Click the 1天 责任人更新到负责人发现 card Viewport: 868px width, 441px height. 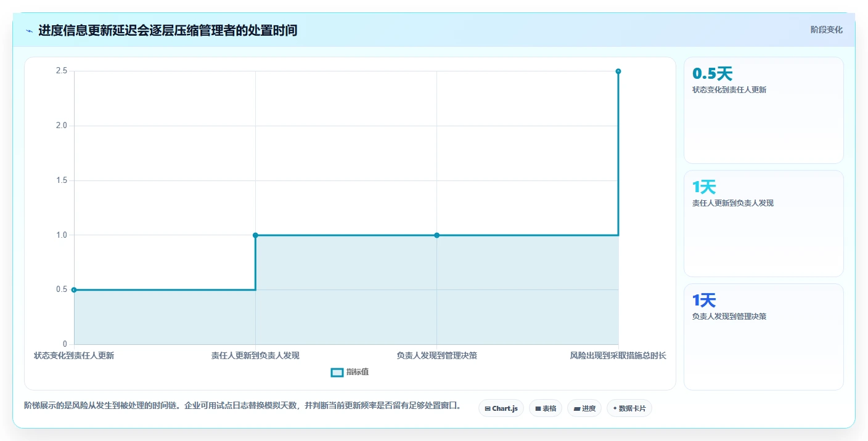tap(764, 224)
